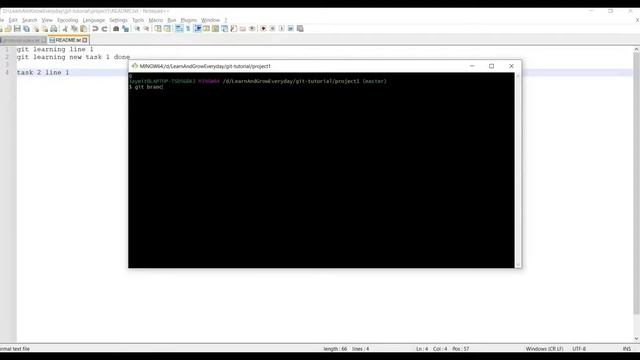
Task: Paste clipboard using the Paste toolbar icon
Action: pyautogui.click(x=83, y=29)
